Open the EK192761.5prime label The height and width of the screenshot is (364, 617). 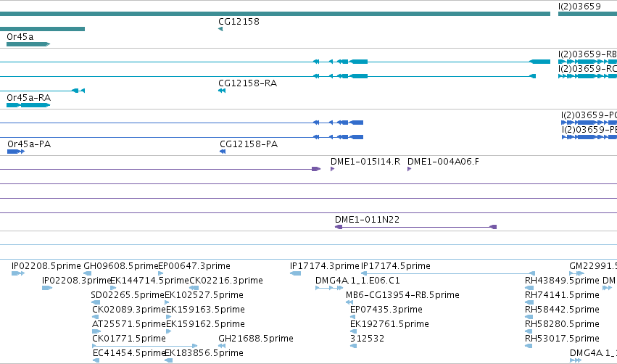tap(389, 324)
